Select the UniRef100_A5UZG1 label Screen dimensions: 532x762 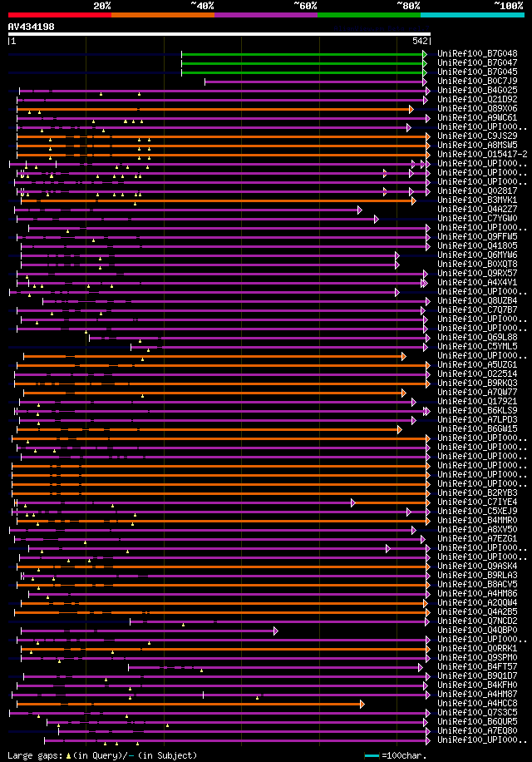(477, 365)
